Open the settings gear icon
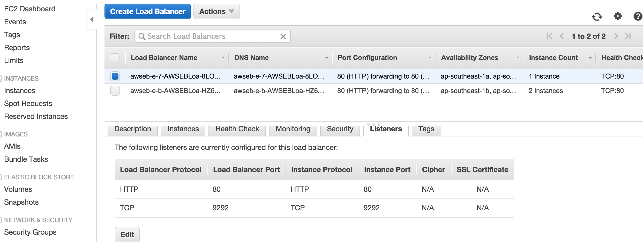 (618, 16)
